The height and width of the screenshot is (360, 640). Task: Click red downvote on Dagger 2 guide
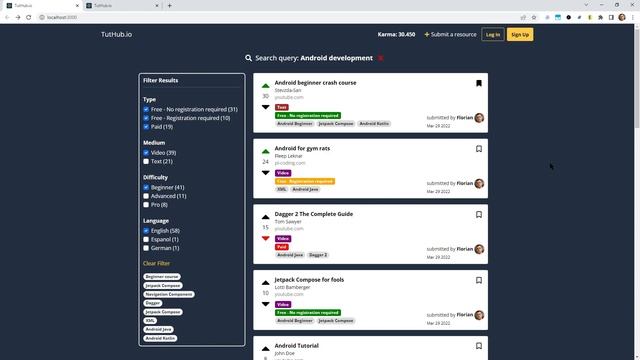[x=265, y=238]
